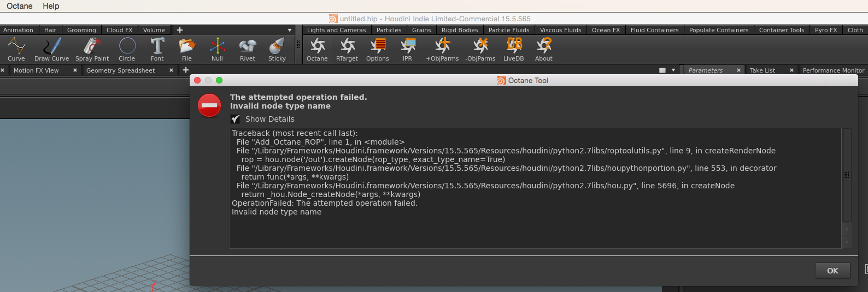This screenshot has width=868, height=292.
Task: Add a new shelf tab with plus icon
Action: (x=180, y=30)
